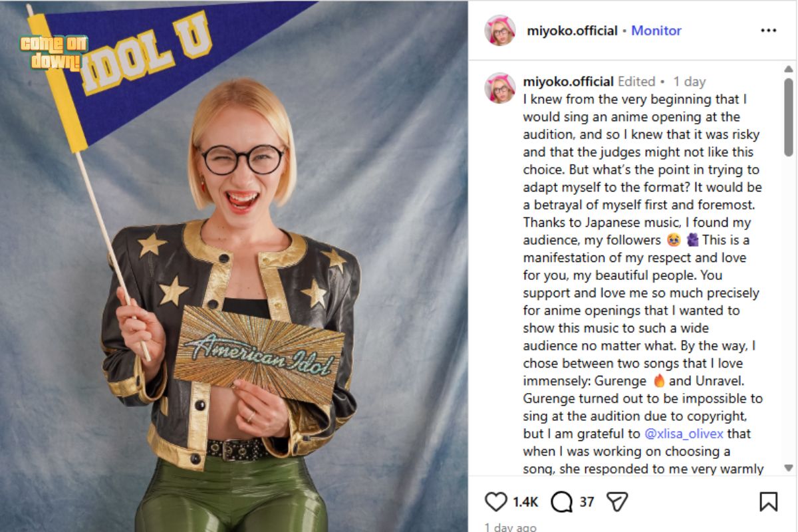This screenshot has height=532, width=798.
Task: Click the small avatar beside the caption
Action: [x=500, y=88]
